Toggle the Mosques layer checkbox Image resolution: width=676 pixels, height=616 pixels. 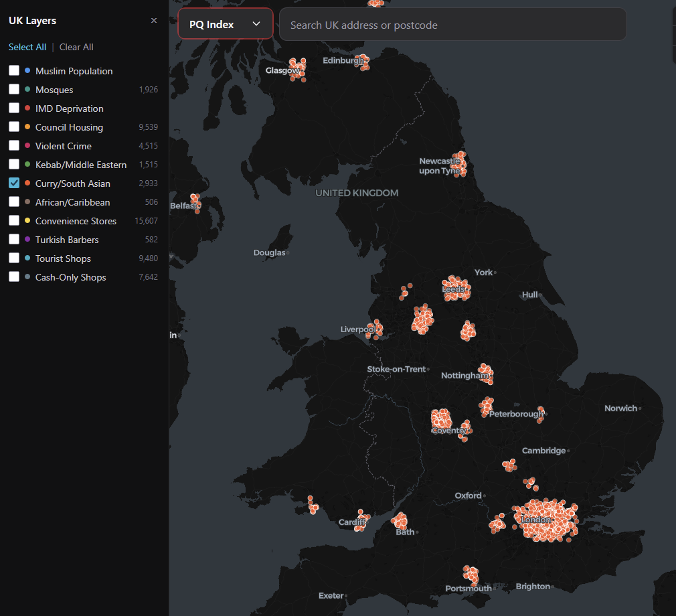(x=14, y=89)
